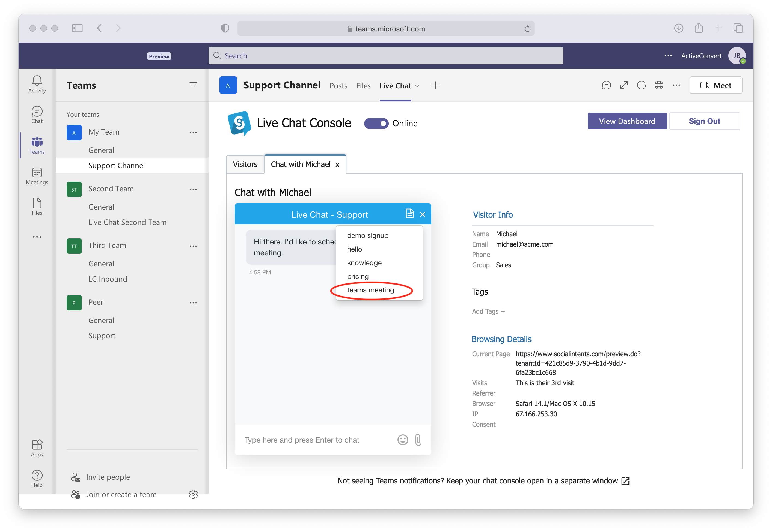The image size is (772, 532).
Task: Open My Team more options ellipsis
Action: point(193,132)
